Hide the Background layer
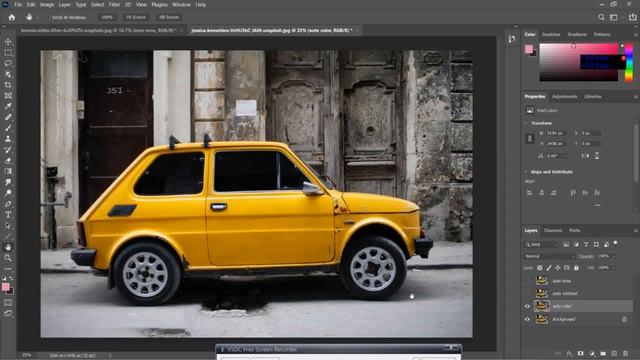The width and height of the screenshot is (640, 360). point(527,319)
